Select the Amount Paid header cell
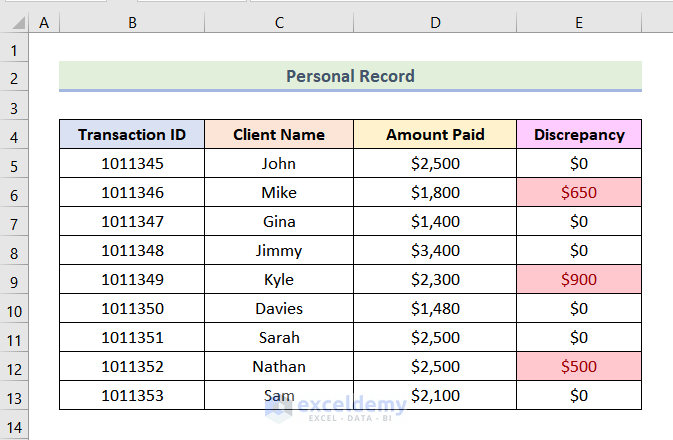 tap(435, 135)
